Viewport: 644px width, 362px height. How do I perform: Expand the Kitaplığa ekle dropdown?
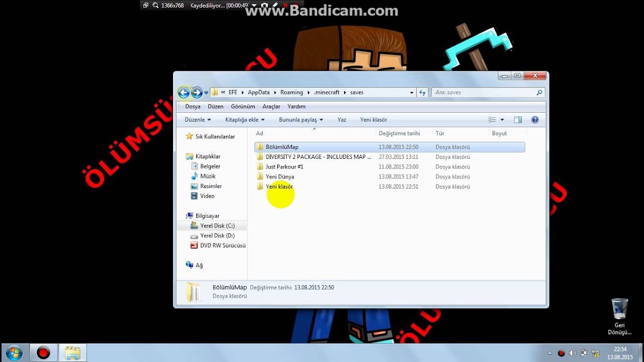pyautogui.click(x=245, y=120)
